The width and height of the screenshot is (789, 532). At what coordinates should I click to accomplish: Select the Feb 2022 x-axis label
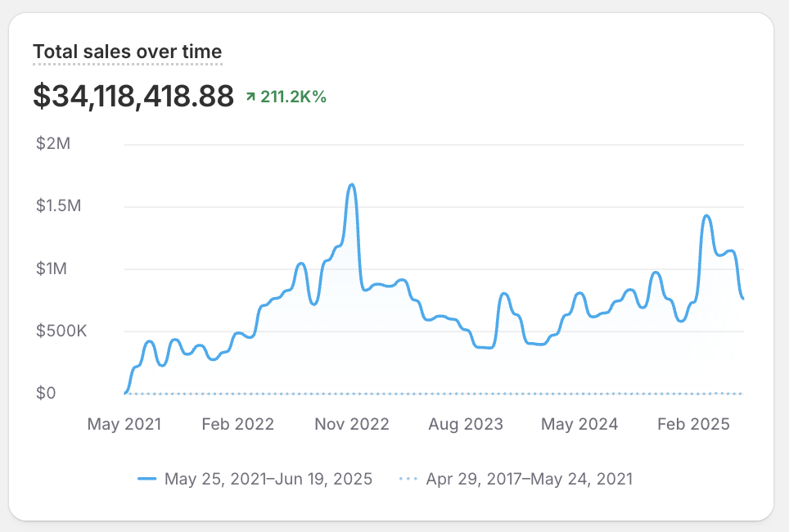pos(238,424)
